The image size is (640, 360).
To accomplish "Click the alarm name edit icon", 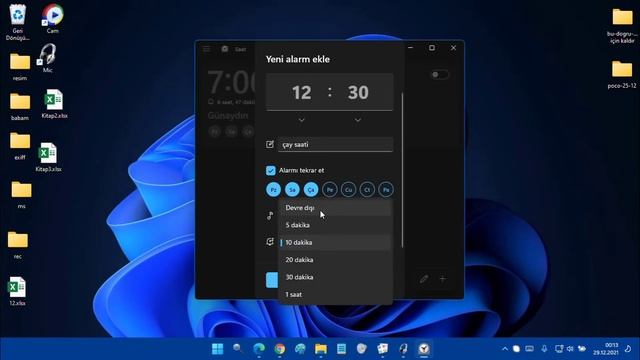I will click(270, 144).
